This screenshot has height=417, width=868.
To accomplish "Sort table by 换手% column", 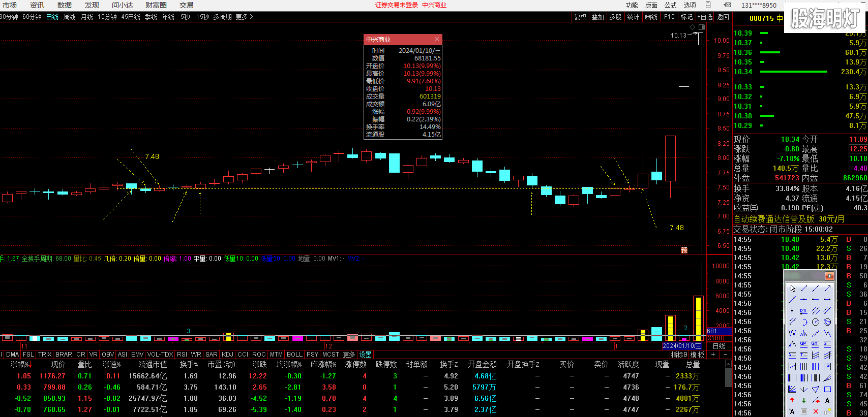I will [189, 364].
